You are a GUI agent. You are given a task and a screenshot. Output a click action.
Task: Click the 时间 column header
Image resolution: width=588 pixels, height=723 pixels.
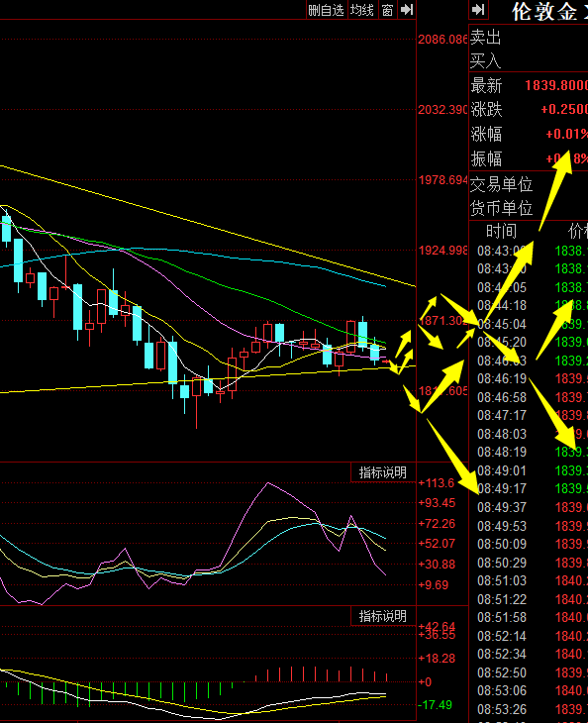[501, 231]
